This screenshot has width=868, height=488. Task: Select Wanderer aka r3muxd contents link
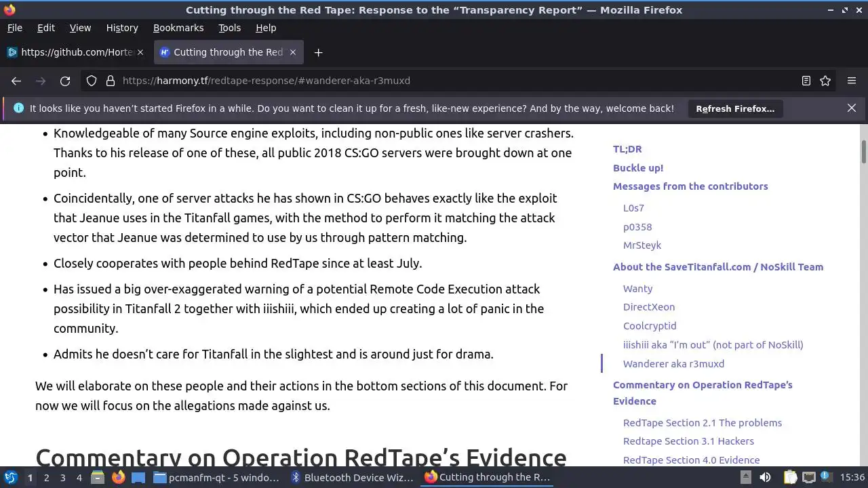[x=673, y=364]
